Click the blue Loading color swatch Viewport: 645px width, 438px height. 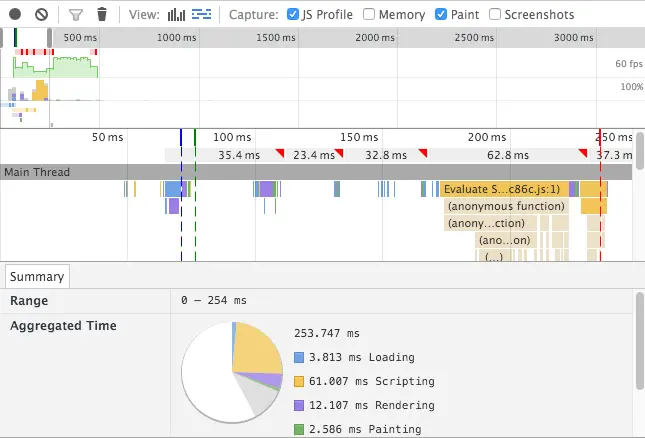point(299,357)
